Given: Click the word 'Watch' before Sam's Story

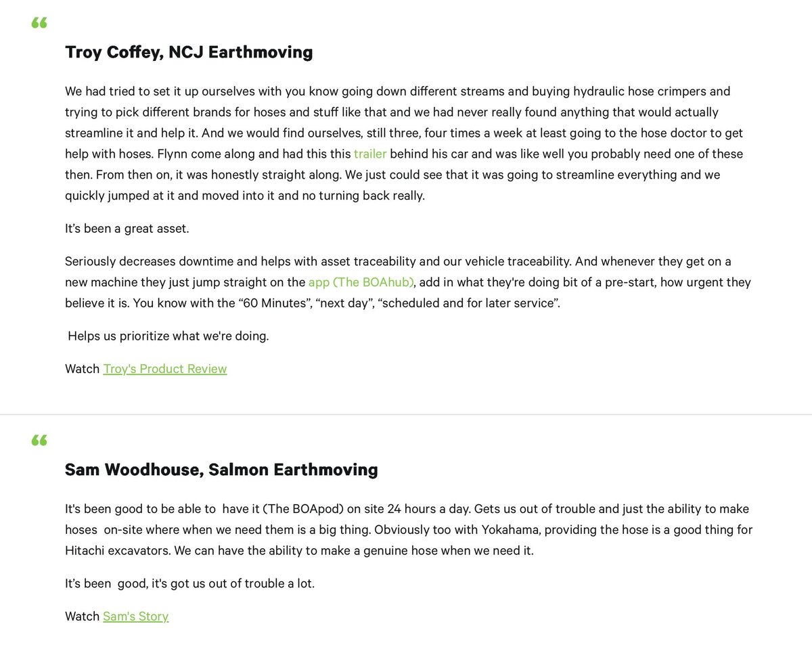Looking at the screenshot, I should [83, 617].
